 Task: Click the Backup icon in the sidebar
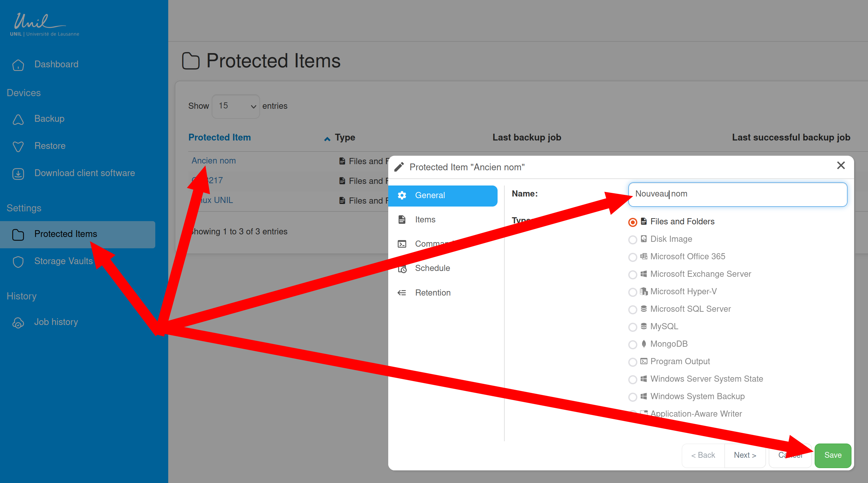coord(18,119)
